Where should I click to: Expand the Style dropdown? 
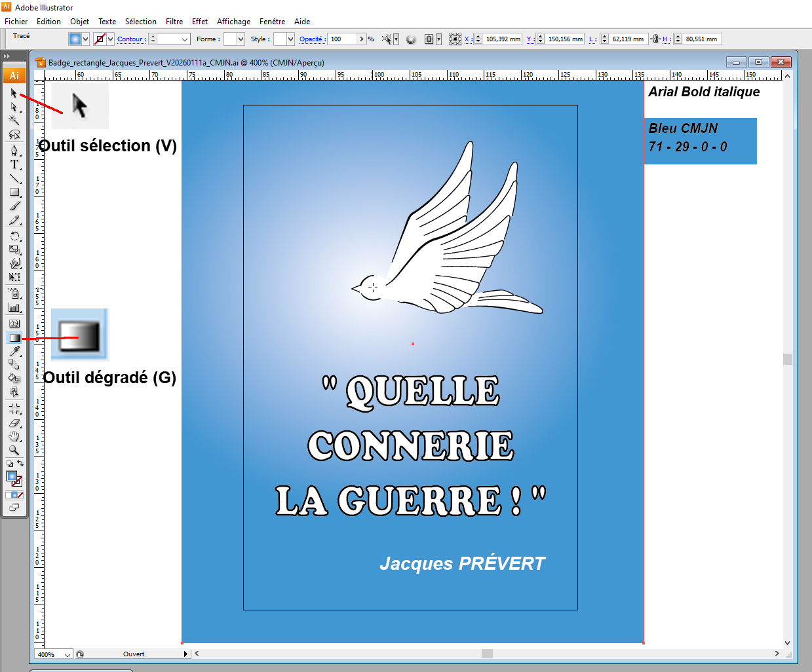click(290, 39)
